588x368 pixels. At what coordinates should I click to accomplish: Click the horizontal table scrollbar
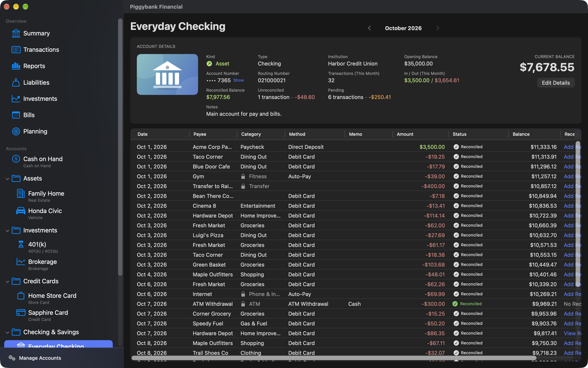click(334, 358)
